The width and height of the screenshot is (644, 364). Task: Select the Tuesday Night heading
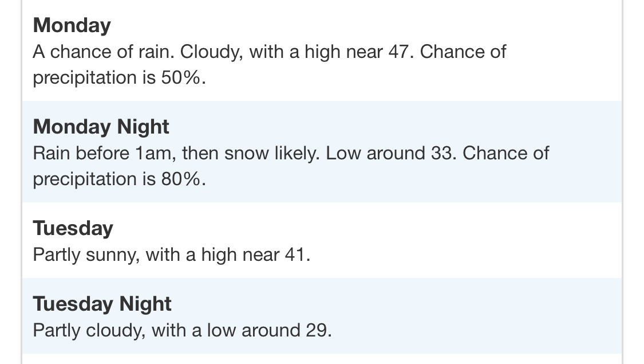[x=102, y=304]
